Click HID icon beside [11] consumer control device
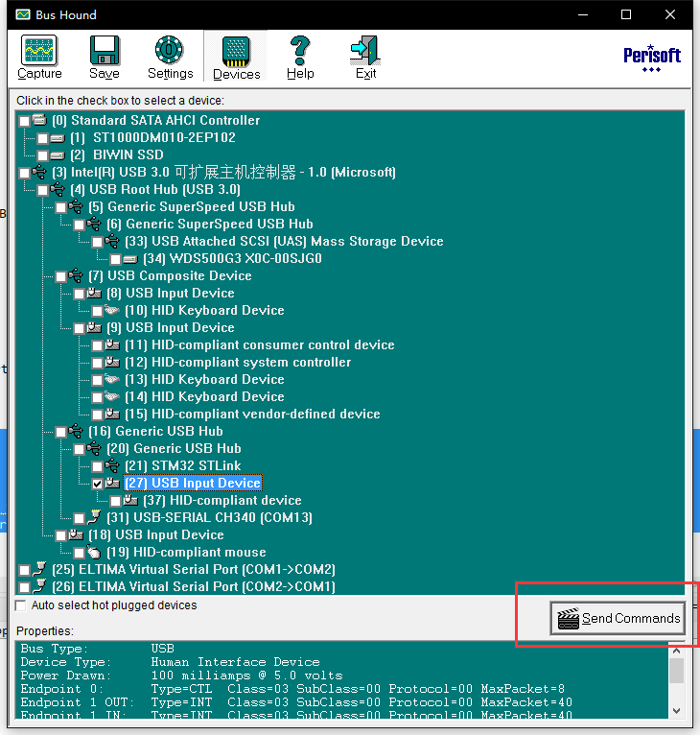Image resolution: width=700 pixels, height=735 pixels. (x=112, y=344)
